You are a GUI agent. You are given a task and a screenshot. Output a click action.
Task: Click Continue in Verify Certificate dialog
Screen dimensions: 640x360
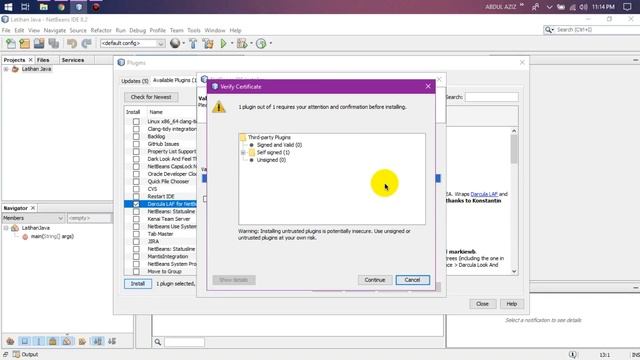click(x=375, y=280)
